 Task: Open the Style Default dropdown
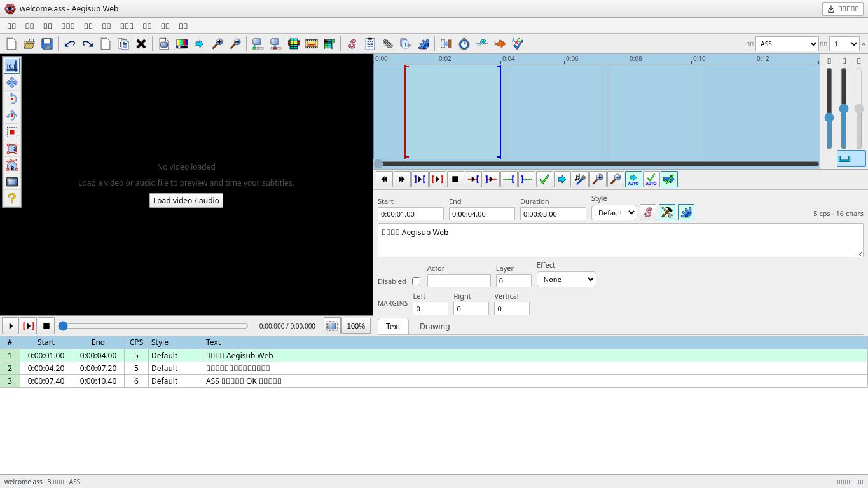click(x=614, y=213)
